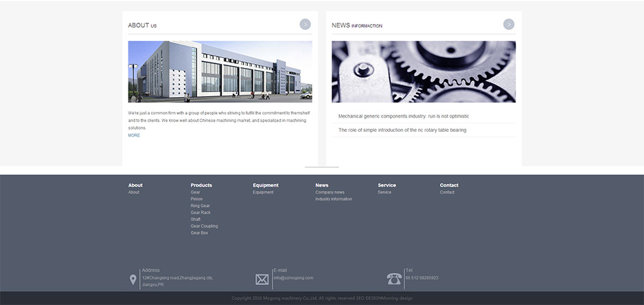The image size is (644, 305).
Task: Click the About Us company description paragraph
Action: pos(219,120)
